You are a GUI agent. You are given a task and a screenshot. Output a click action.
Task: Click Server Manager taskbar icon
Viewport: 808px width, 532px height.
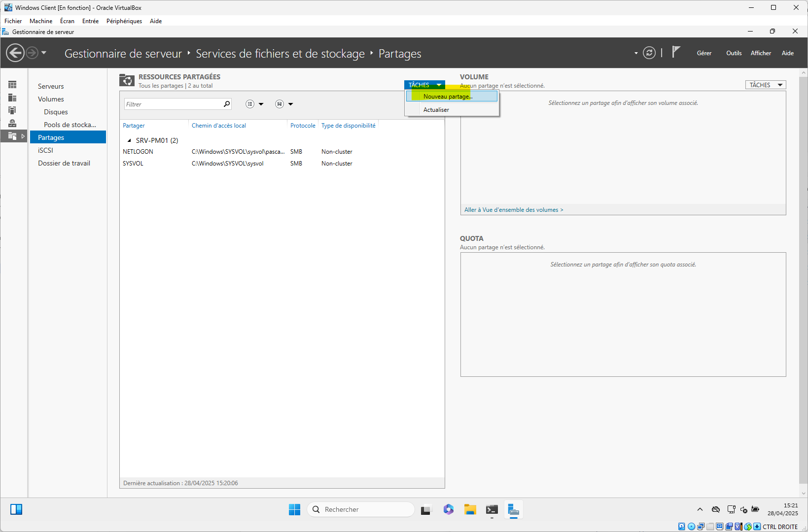(x=513, y=509)
